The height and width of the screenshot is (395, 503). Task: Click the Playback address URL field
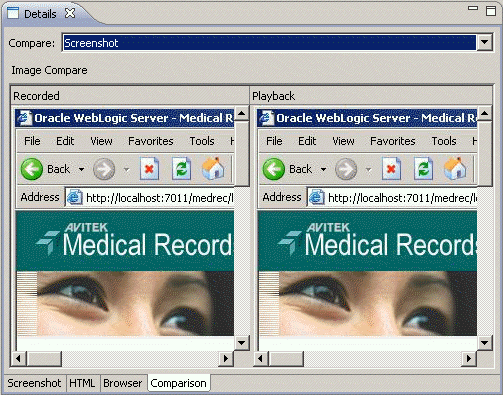pos(392,198)
